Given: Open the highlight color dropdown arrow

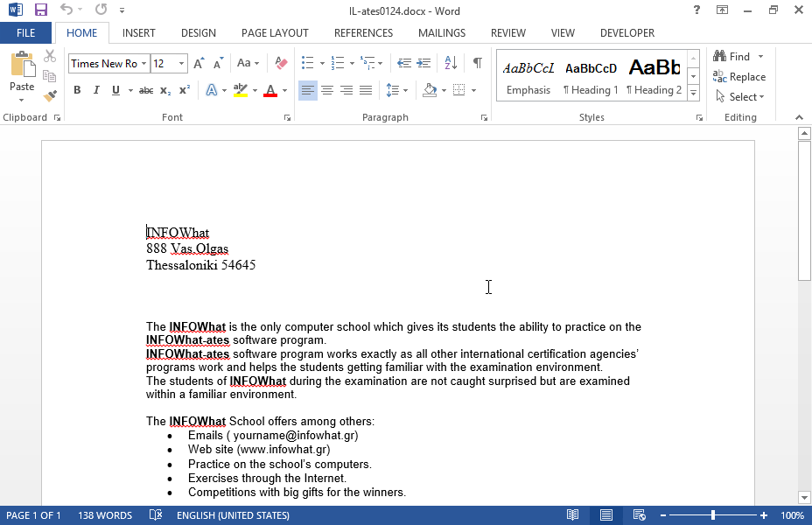Looking at the screenshot, I should pos(255,91).
